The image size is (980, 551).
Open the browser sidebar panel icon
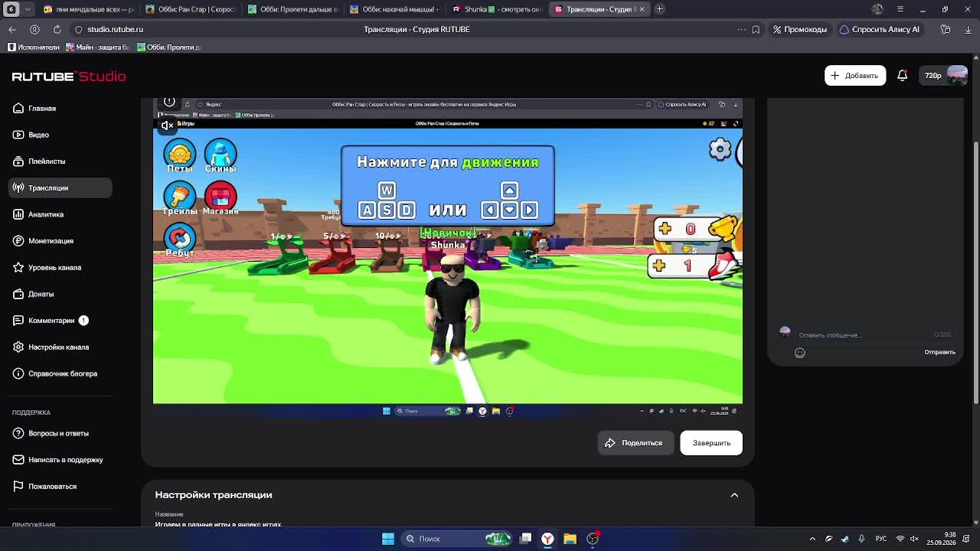pyautogui.click(x=946, y=29)
